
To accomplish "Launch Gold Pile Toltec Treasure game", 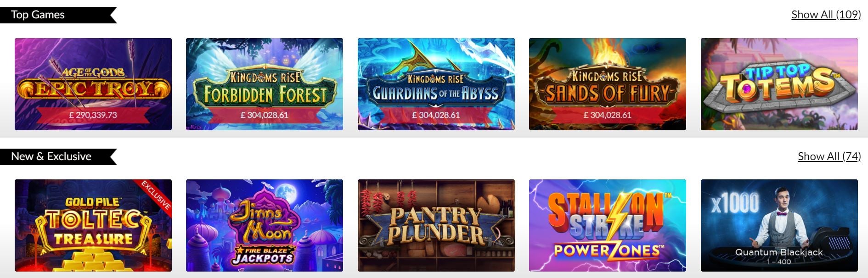I will (x=93, y=225).
